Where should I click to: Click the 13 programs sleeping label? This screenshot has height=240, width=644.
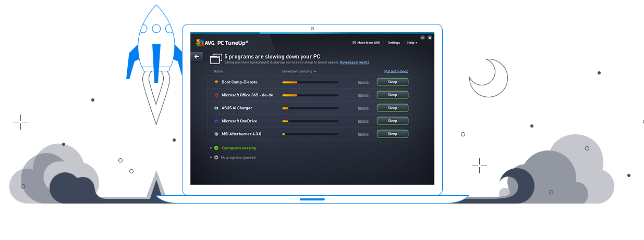pyautogui.click(x=238, y=148)
